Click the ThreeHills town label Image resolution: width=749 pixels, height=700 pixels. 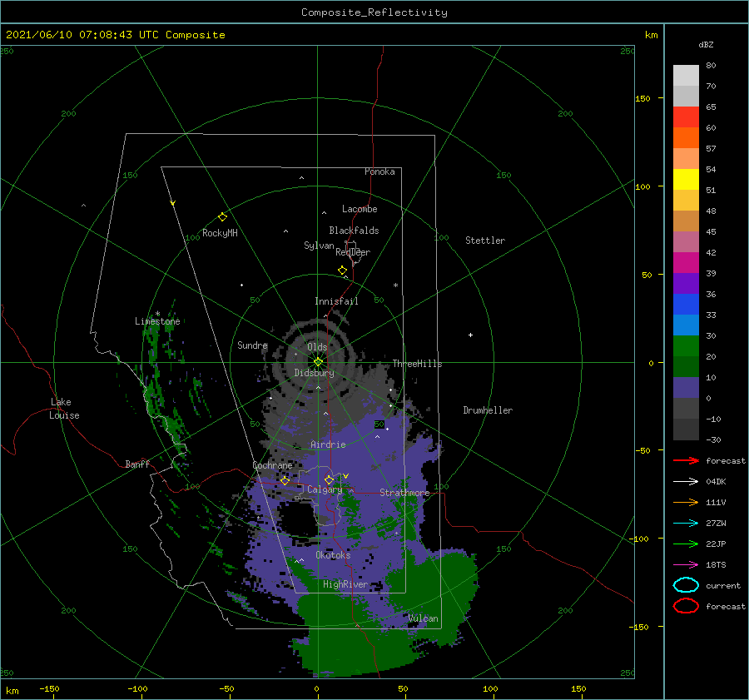click(417, 364)
